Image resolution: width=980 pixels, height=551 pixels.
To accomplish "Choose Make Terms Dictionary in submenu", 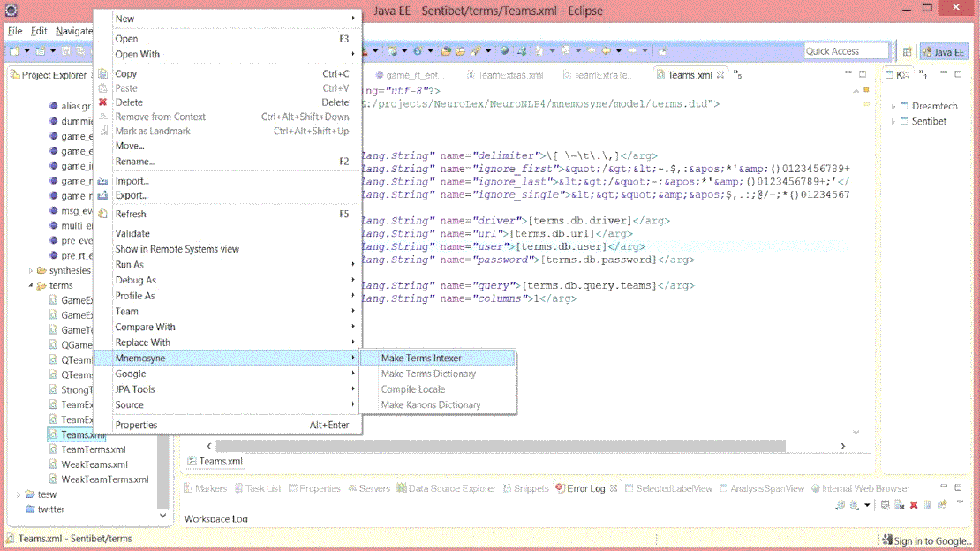I will pyautogui.click(x=438, y=374).
